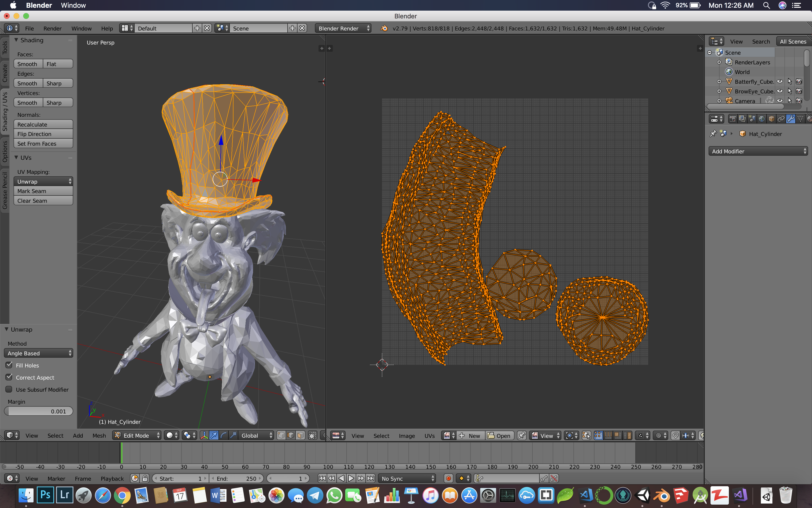The height and width of the screenshot is (508, 812).
Task: Hide BrowEye_Cube via its eye icon
Action: tap(780, 91)
